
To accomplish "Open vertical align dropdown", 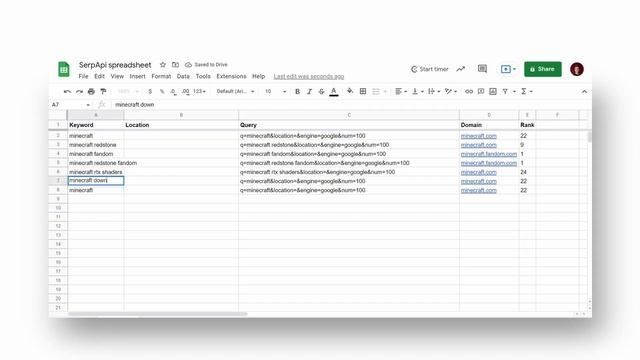I will (x=417, y=91).
